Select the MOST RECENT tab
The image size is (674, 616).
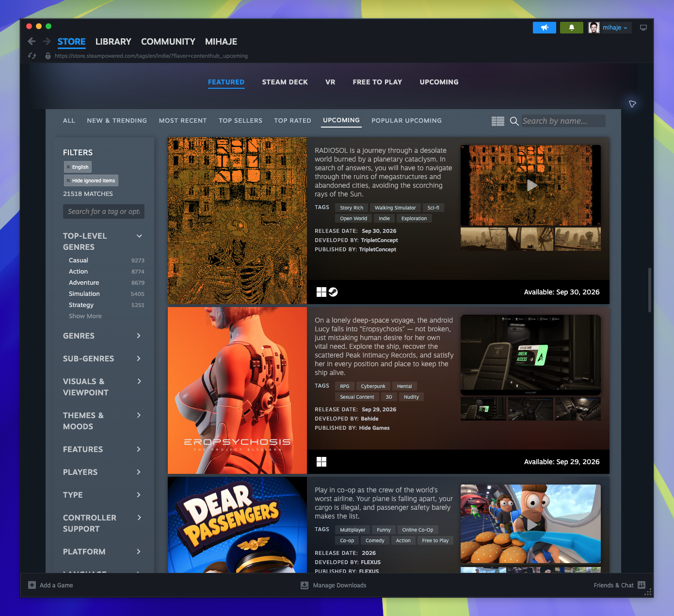(183, 120)
